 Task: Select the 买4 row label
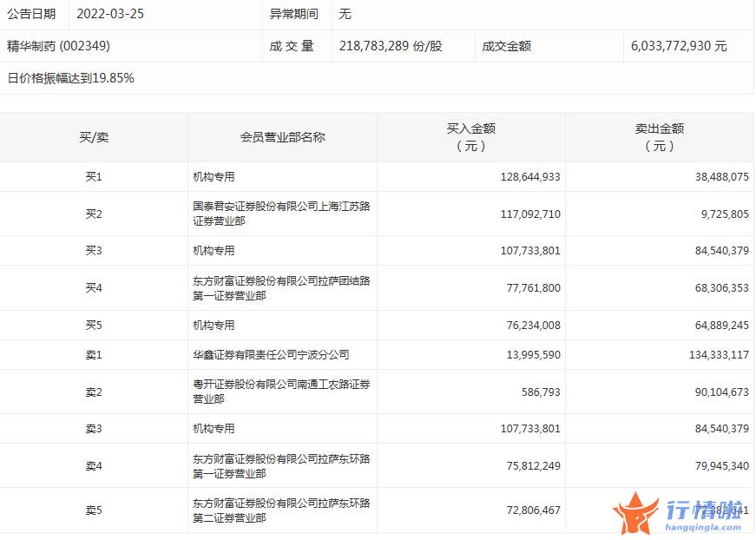tap(94, 288)
